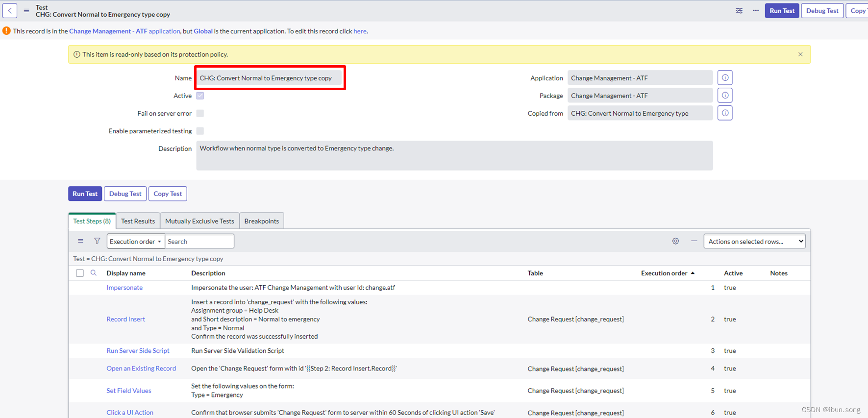Click Run Test button below form

[x=85, y=194]
